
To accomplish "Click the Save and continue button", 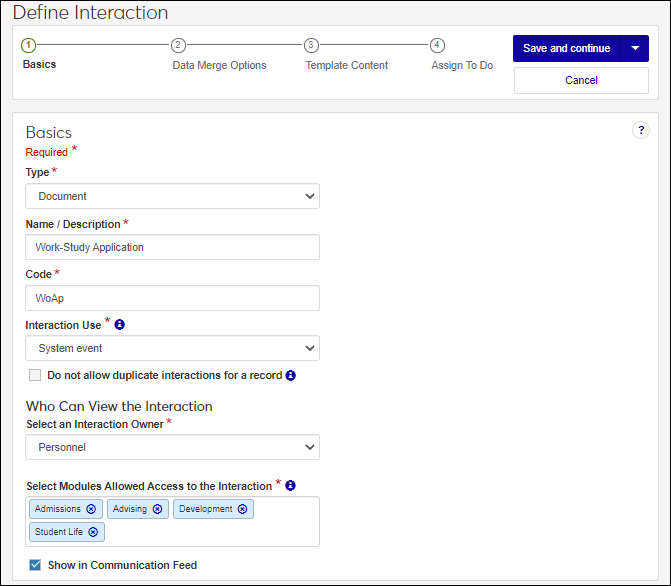I will tap(566, 48).
